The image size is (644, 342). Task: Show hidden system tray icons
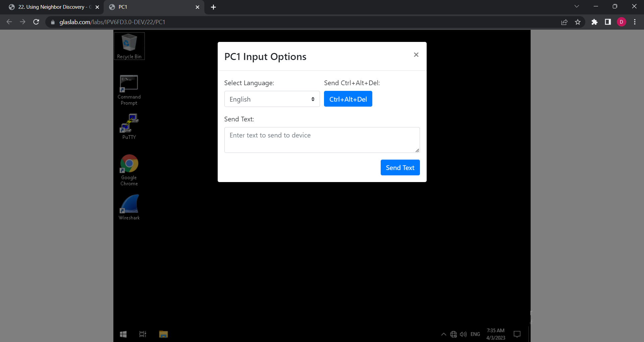pos(443,334)
